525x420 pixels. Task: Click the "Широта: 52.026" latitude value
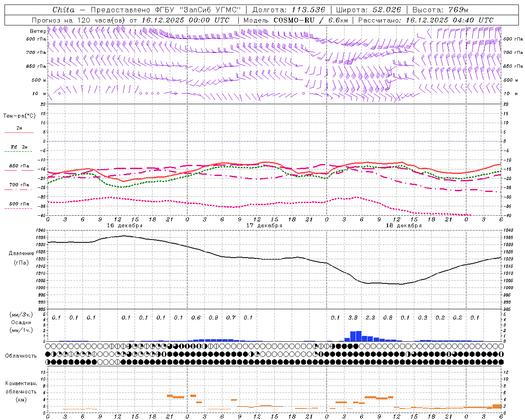tap(368, 10)
